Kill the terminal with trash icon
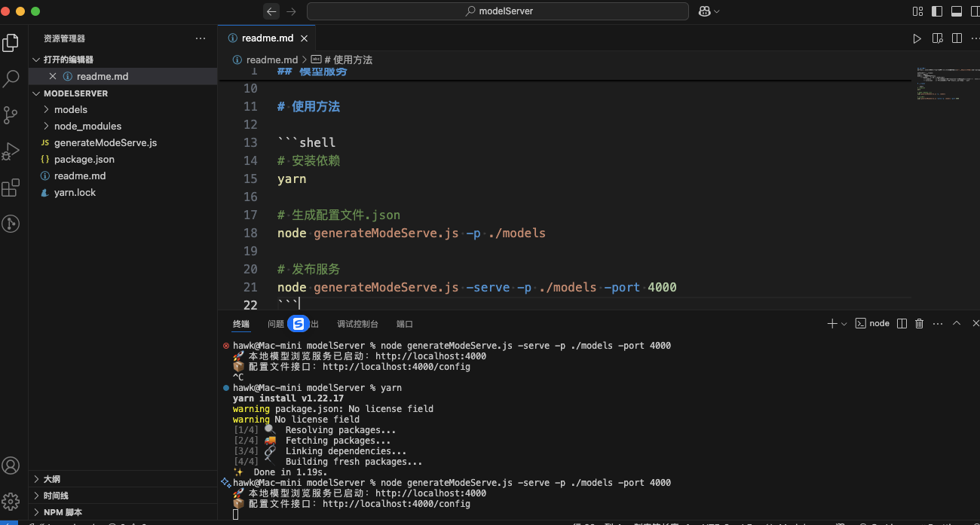The width and height of the screenshot is (980, 525). [x=919, y=323]
